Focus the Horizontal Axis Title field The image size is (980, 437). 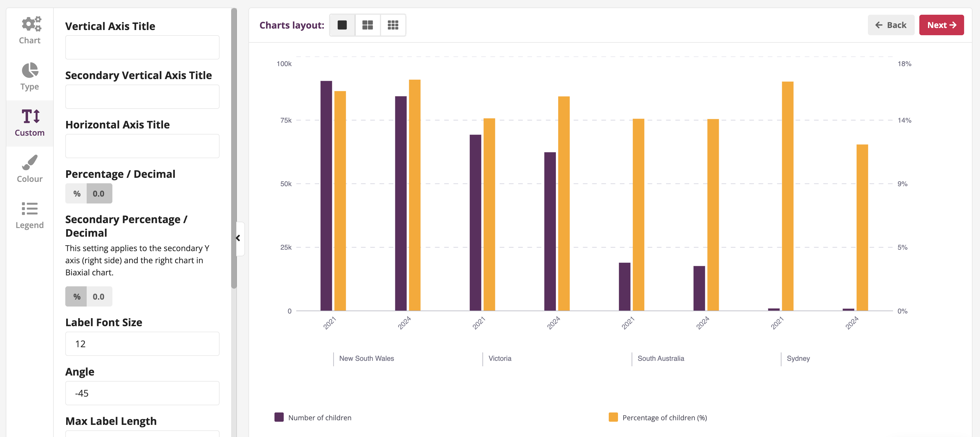click(x=142, y=146)
